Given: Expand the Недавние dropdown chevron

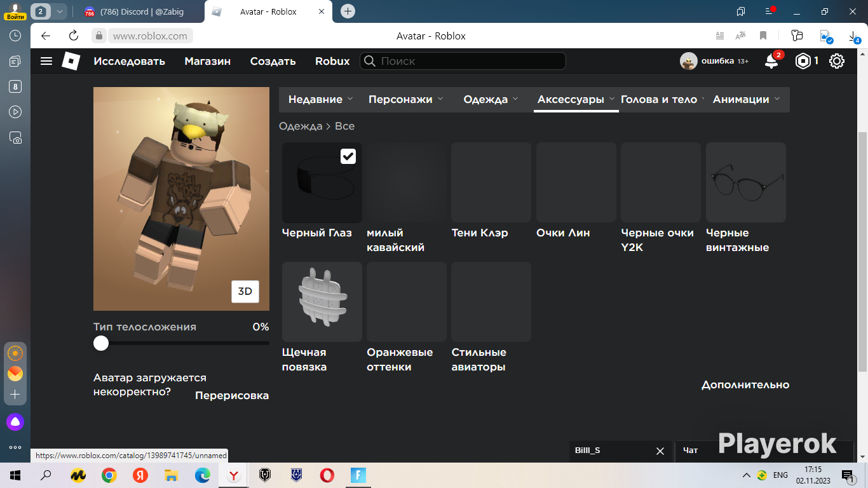Looking at the screenshot, I should [x=349, y=99].
